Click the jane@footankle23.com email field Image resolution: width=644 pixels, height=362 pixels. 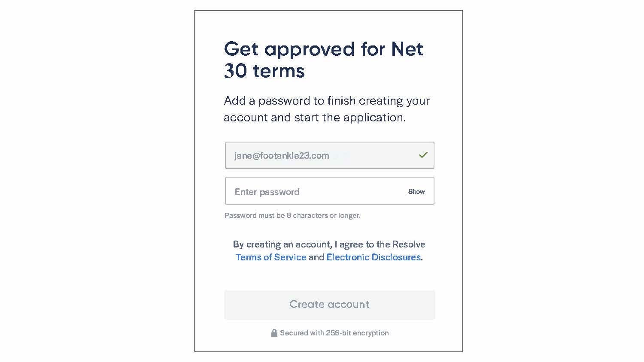coord(329,155)
